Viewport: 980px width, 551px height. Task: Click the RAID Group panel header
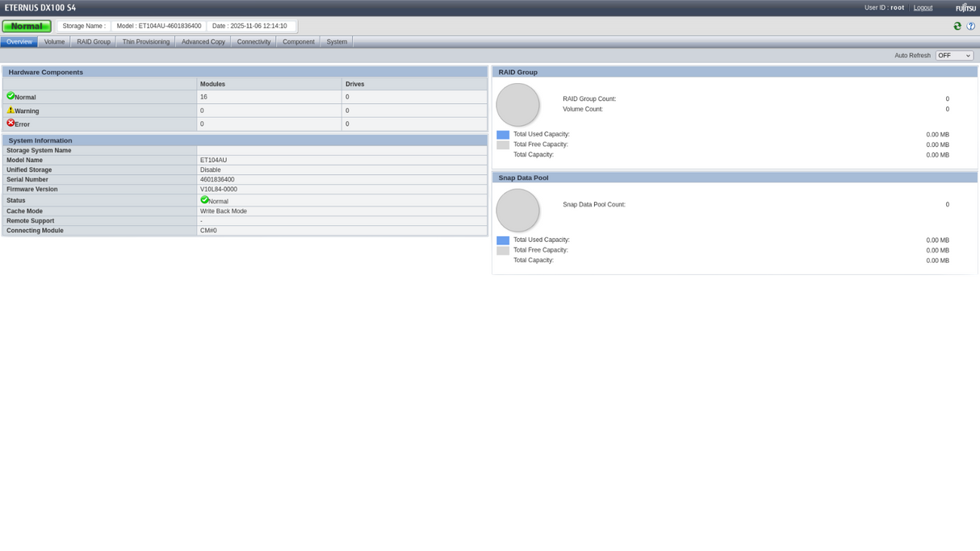point(735,72)
